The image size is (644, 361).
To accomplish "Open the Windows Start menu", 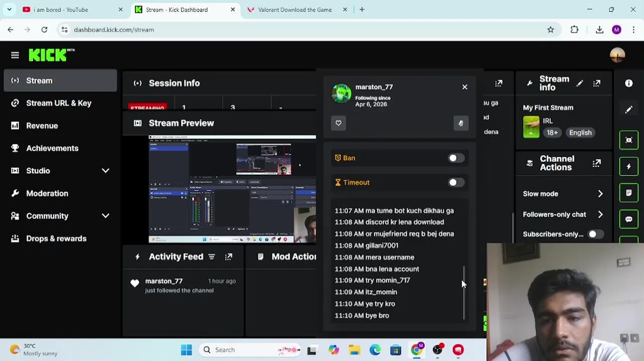I will click(x=187, y=350).
